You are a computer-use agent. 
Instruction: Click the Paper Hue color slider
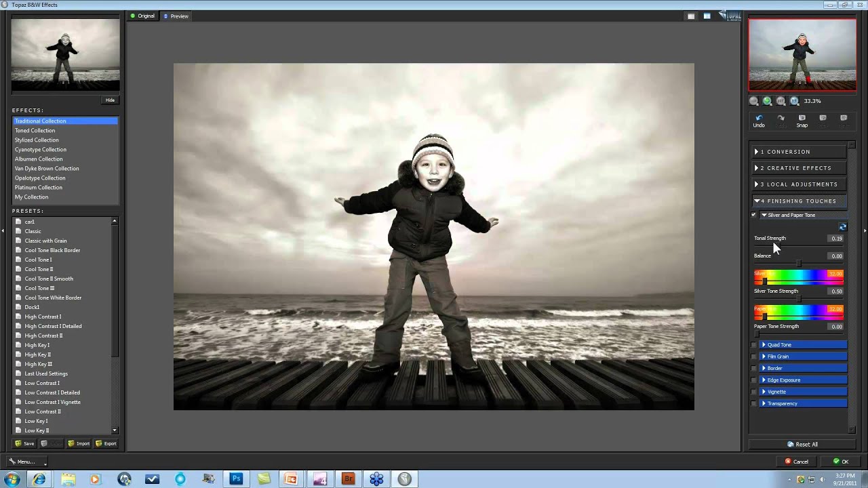(798, 312)
